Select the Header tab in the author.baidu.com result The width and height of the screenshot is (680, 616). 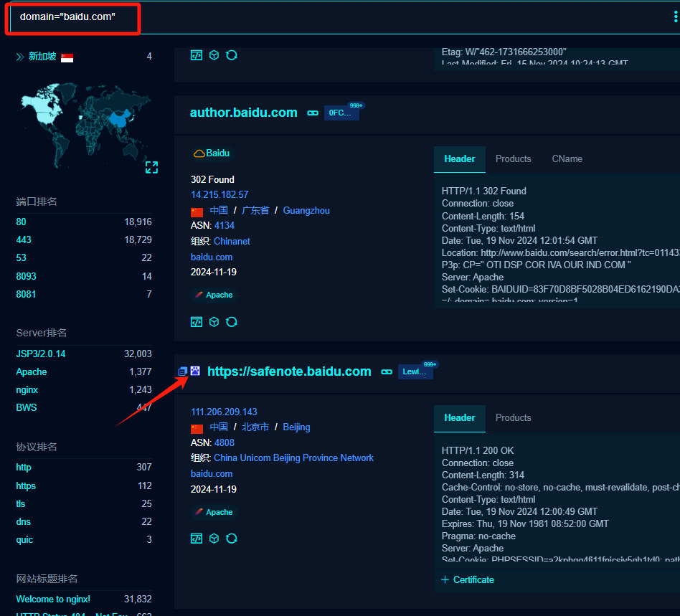(x=460, y=159)
